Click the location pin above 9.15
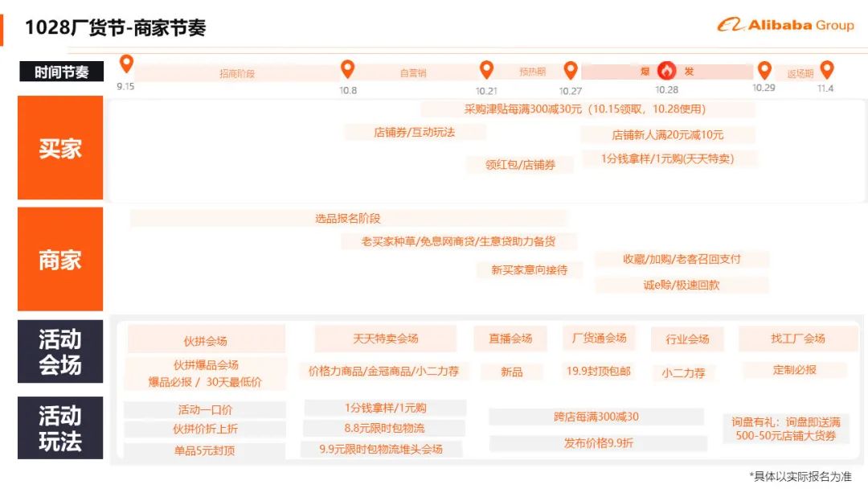868x489 pixels. (x=126, y=64)
